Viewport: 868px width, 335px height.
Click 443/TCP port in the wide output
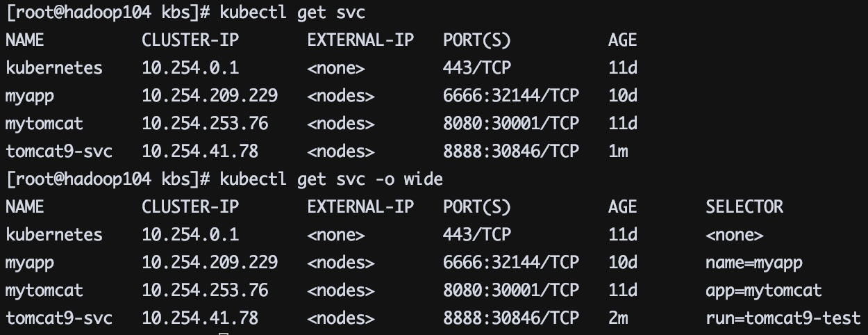pyautogui.click(x=476, y=235)
